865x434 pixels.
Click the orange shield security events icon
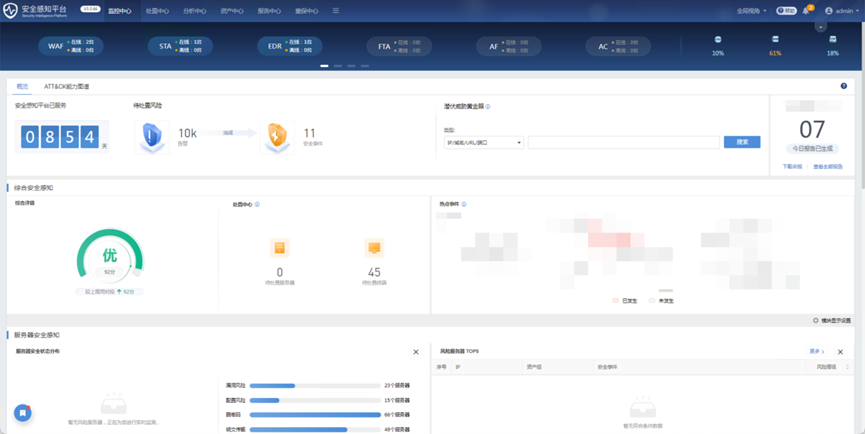point(277,137)
